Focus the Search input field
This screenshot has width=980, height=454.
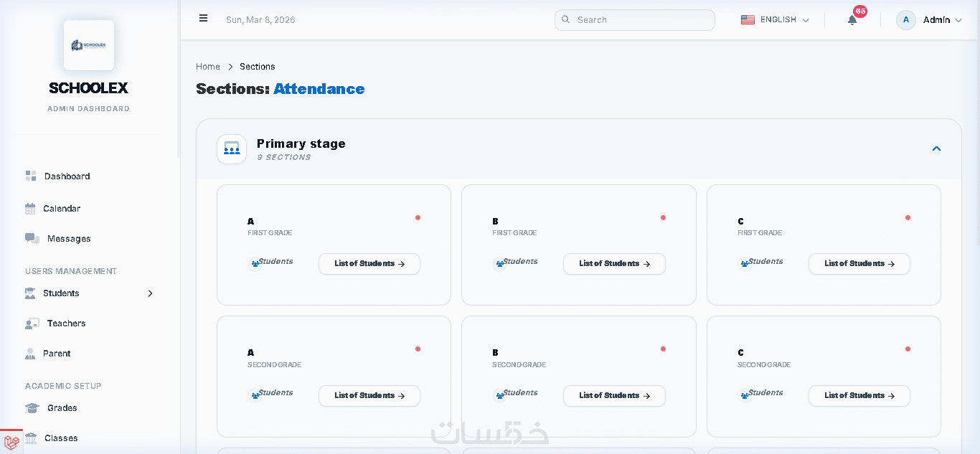635,20
